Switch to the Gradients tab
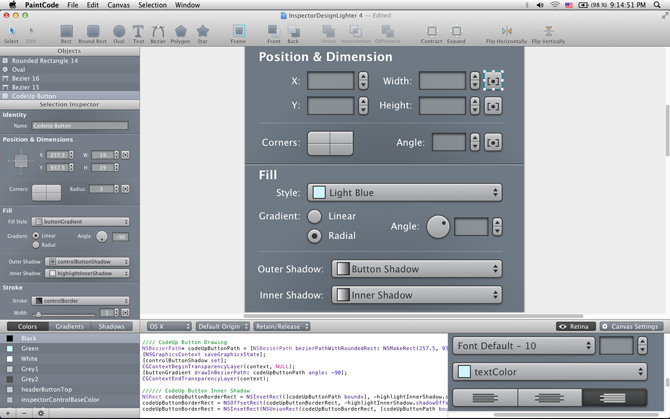Screen dimensions: 670x419 coord(69,326)
